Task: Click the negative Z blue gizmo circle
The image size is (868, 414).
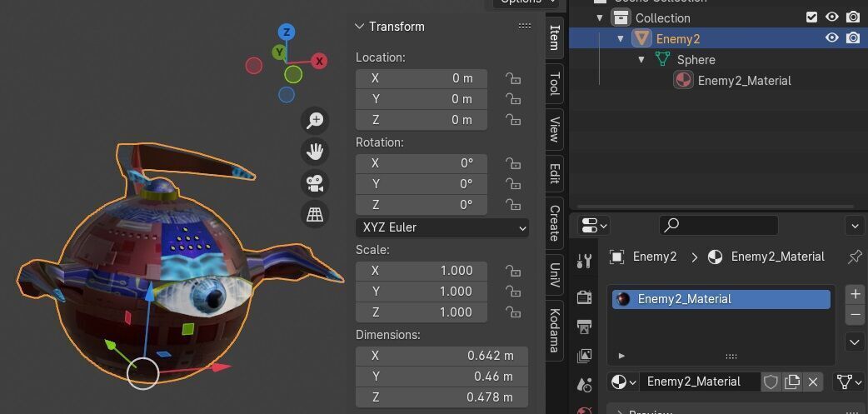Action: point(287,95)
